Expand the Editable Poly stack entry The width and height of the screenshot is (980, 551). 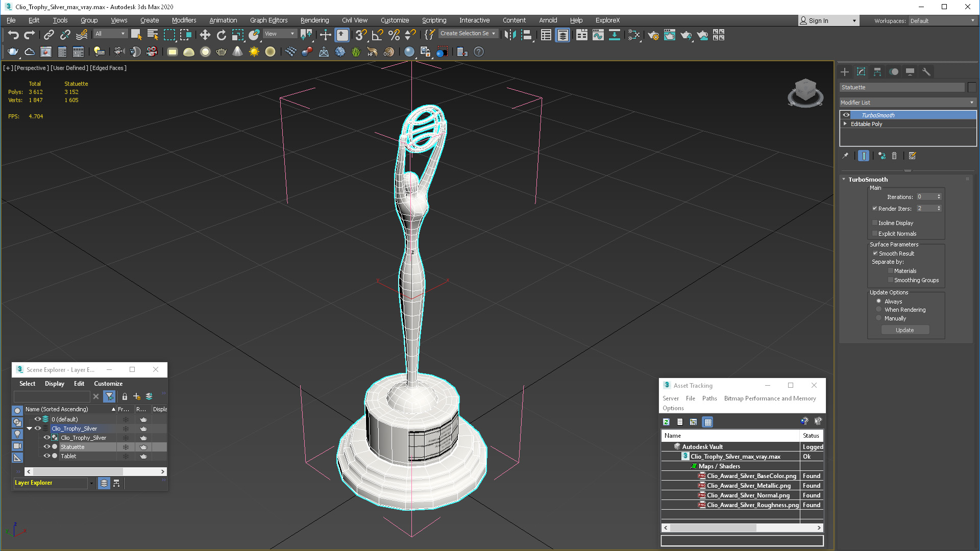point(845,123)
